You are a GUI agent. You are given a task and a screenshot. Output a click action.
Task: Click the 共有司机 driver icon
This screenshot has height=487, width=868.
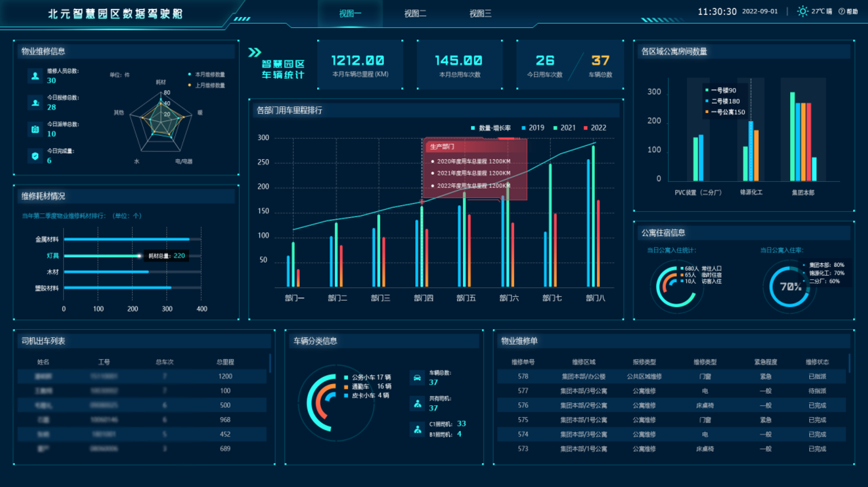point(417,404)
